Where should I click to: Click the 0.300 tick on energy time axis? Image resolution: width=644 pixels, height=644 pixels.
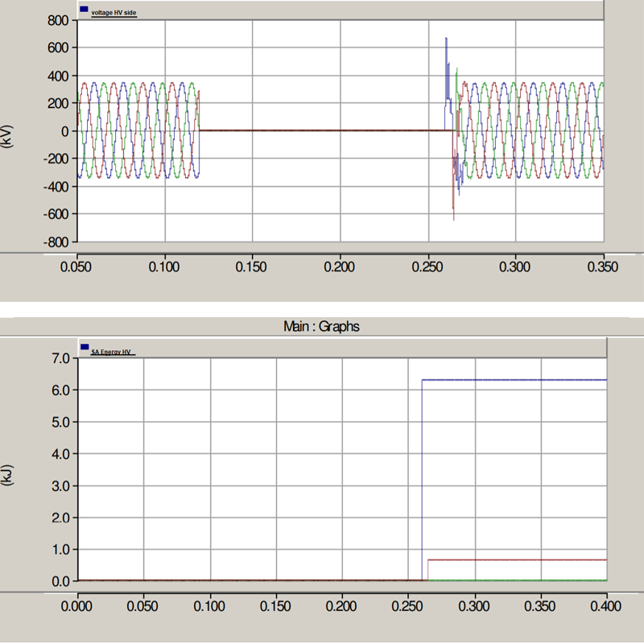click(475, 602)
